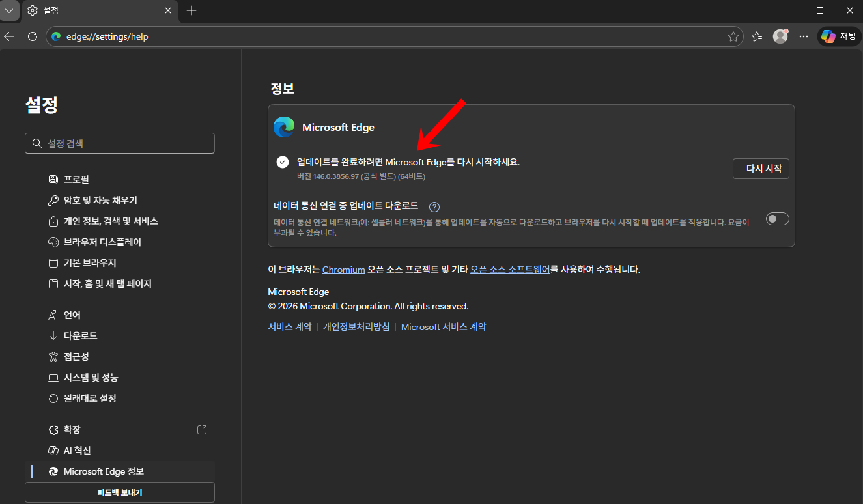This screenshot has height=504, width=863.
Task: Click copyright text 2026 Microsoft Corporation
Action: [368, 306]
